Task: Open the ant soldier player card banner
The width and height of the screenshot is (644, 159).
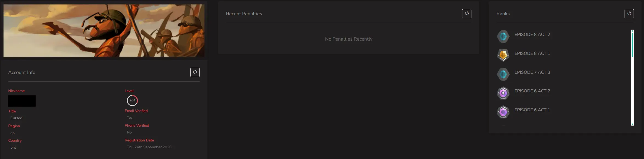Action: (x=104, y=30)
